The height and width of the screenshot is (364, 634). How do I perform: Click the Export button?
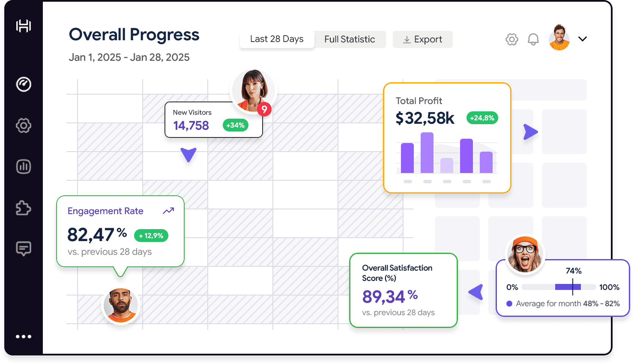pos(422,39)
